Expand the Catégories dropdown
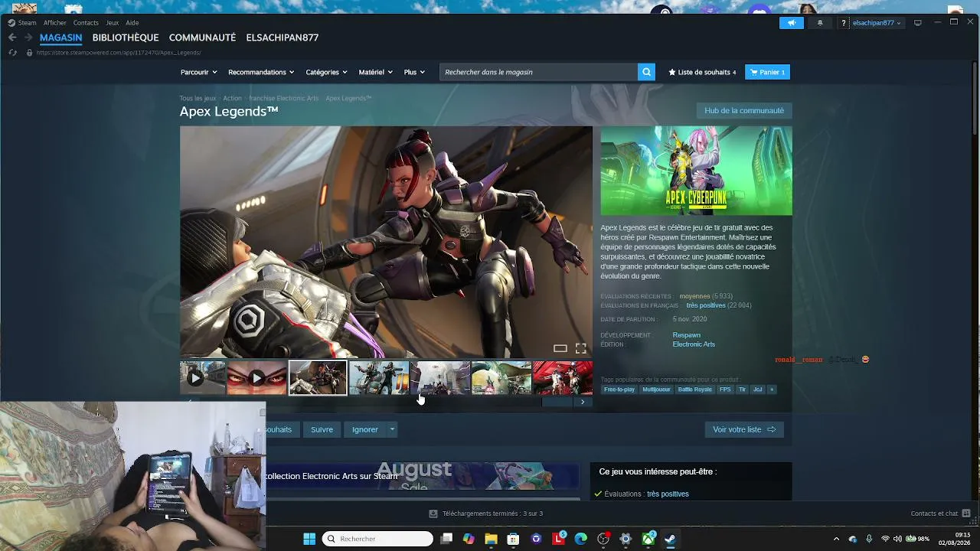The image size is (980, 551). click(327, 72)
